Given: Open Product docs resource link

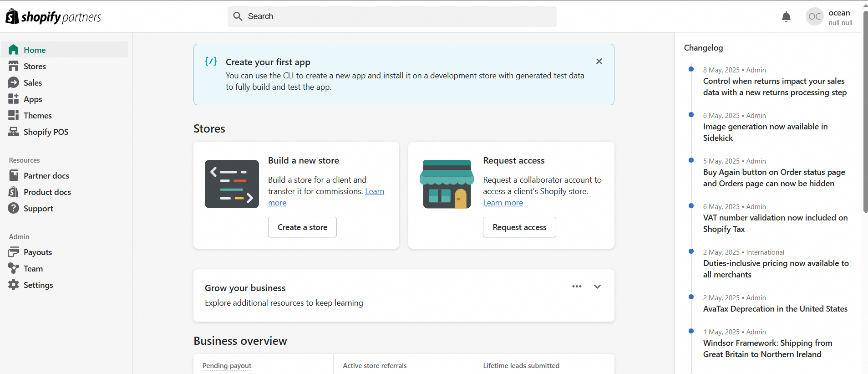Looking at the screenshot, I should pos(64,192).
